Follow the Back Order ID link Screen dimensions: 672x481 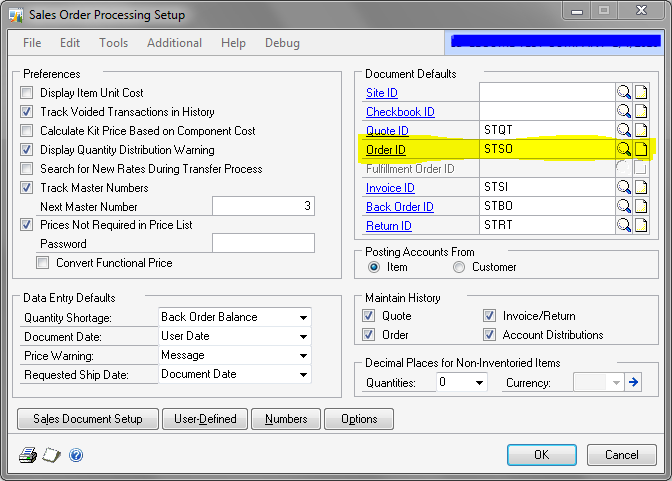[x=399, y=207]
